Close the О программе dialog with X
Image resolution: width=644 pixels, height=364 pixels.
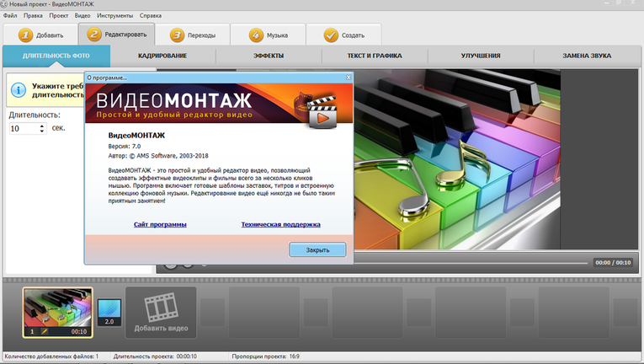click(x=349, y=78)
